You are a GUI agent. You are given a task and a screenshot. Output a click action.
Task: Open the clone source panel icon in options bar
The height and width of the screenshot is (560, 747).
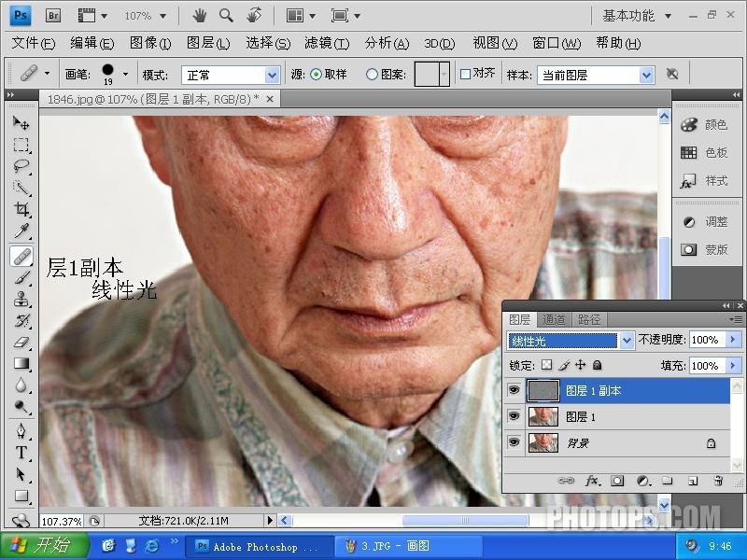[672, 74]
